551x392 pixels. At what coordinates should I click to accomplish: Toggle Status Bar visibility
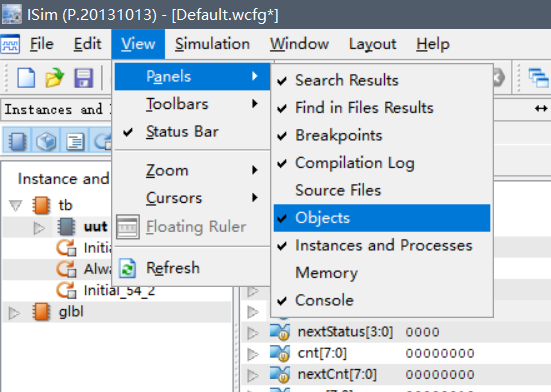(192, 132)
